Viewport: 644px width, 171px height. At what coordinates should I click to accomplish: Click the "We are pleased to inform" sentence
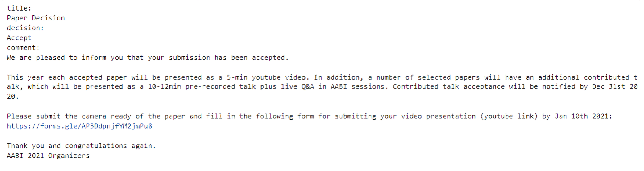56,58
